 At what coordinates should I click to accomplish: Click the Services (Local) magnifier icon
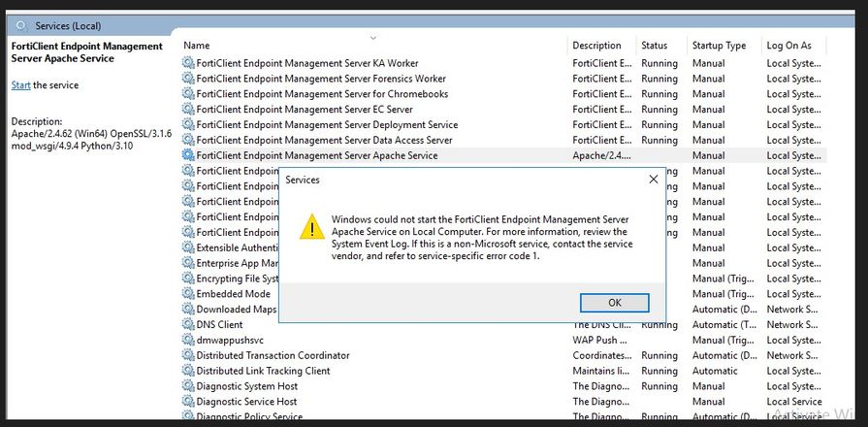[22, 26]
